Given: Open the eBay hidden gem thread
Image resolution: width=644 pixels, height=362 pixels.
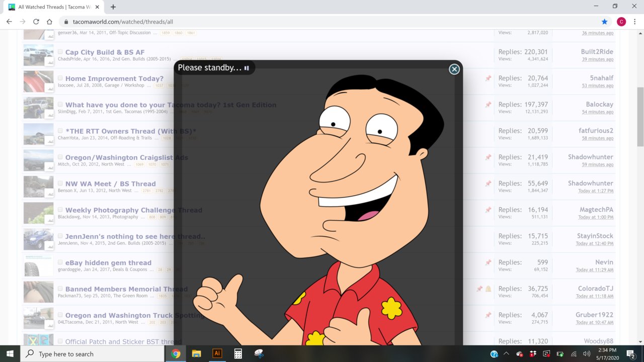Looking at the screenshot, I should click(x=108, y=262).
